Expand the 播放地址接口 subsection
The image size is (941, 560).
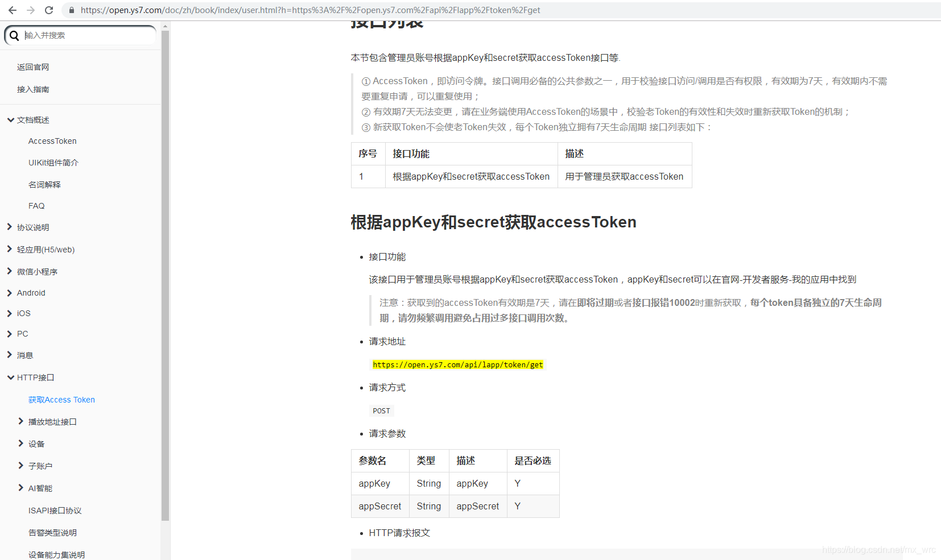point(52,421)
